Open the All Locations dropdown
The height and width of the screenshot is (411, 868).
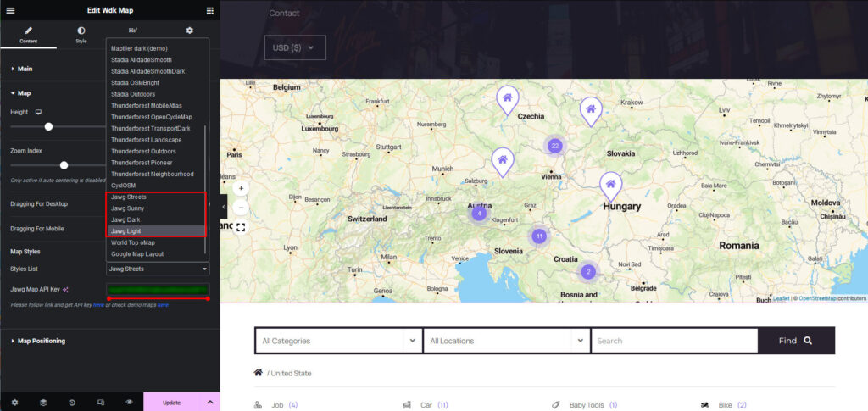506,341
